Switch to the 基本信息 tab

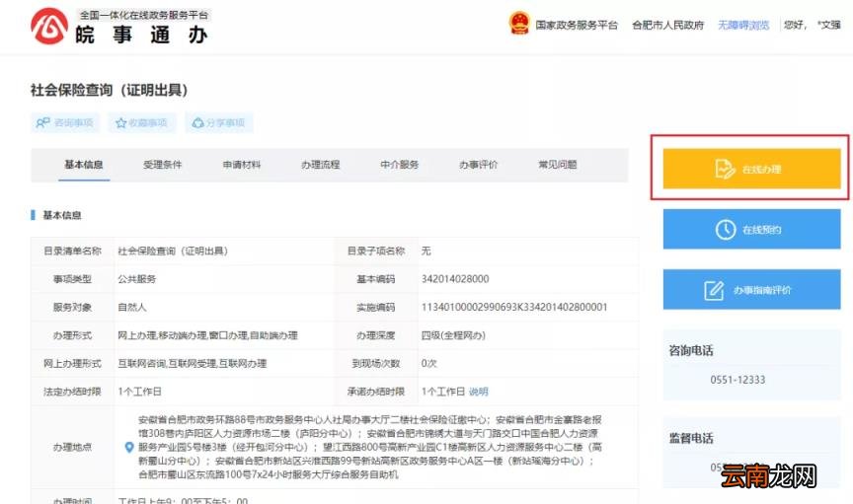(84, 164)
